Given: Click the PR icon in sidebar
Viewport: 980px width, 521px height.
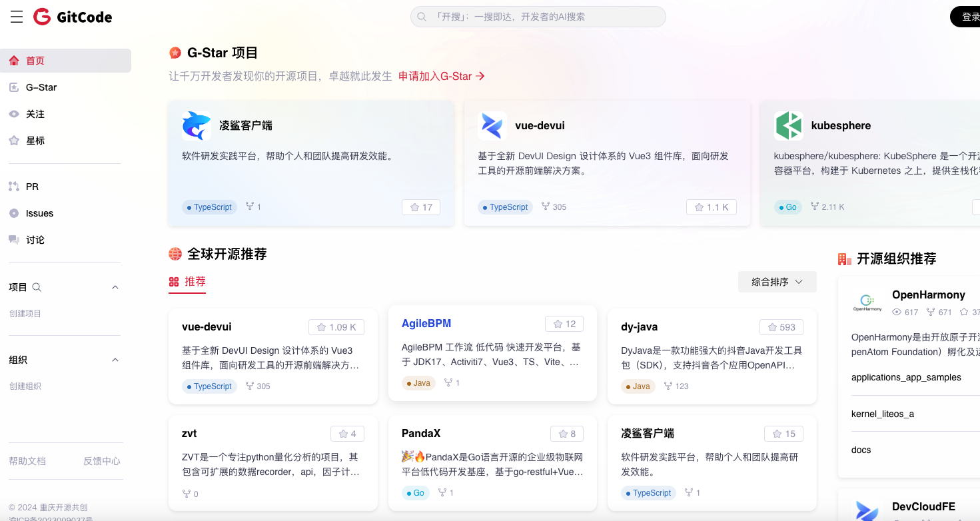Looking at the screenshot, I should click(14, 187).
